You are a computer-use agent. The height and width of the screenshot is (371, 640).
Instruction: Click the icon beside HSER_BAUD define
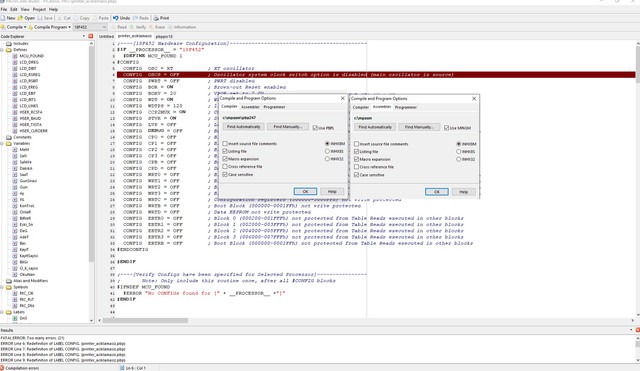[x=15, y=118]
